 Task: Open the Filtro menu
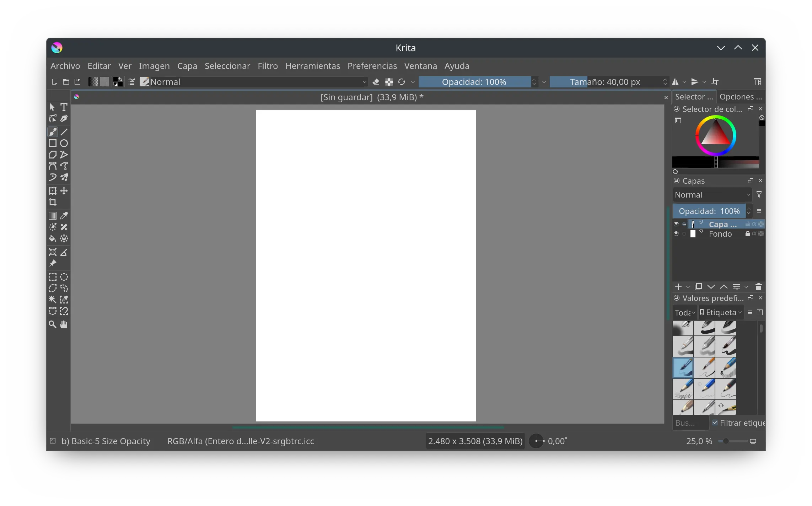pos(268,66)
